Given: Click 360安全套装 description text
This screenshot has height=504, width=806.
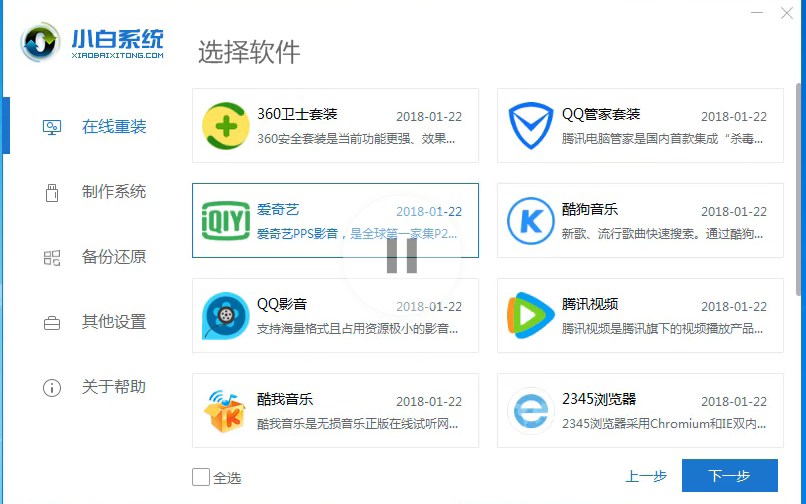Looking at the screenshot, I should point(356,139).
